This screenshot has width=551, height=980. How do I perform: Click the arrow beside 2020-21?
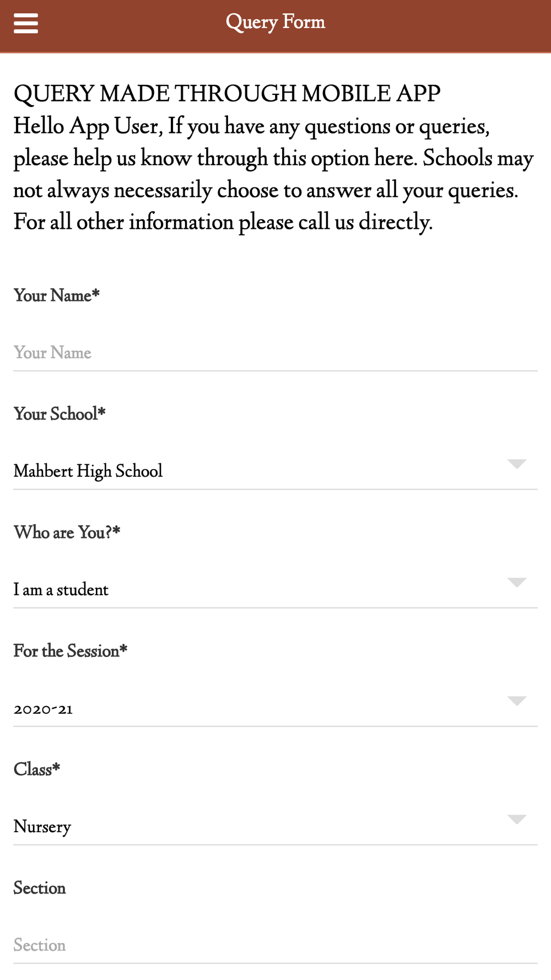point(516,701)
